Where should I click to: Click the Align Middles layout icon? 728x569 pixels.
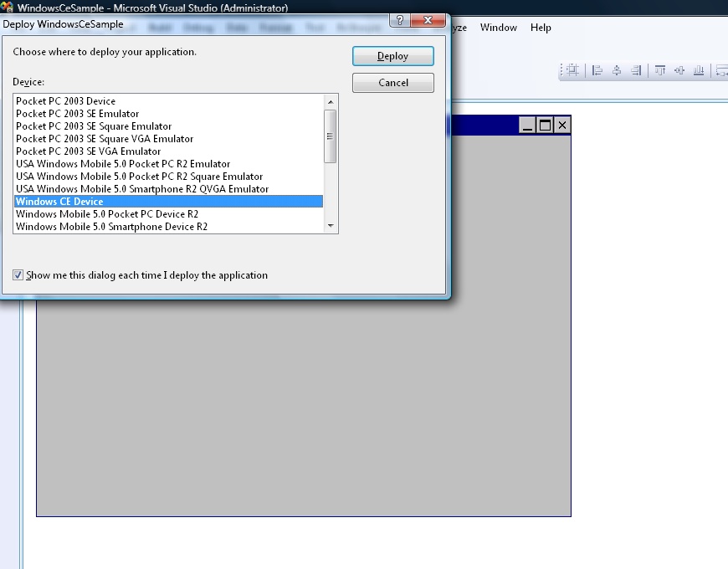(679, 70)
